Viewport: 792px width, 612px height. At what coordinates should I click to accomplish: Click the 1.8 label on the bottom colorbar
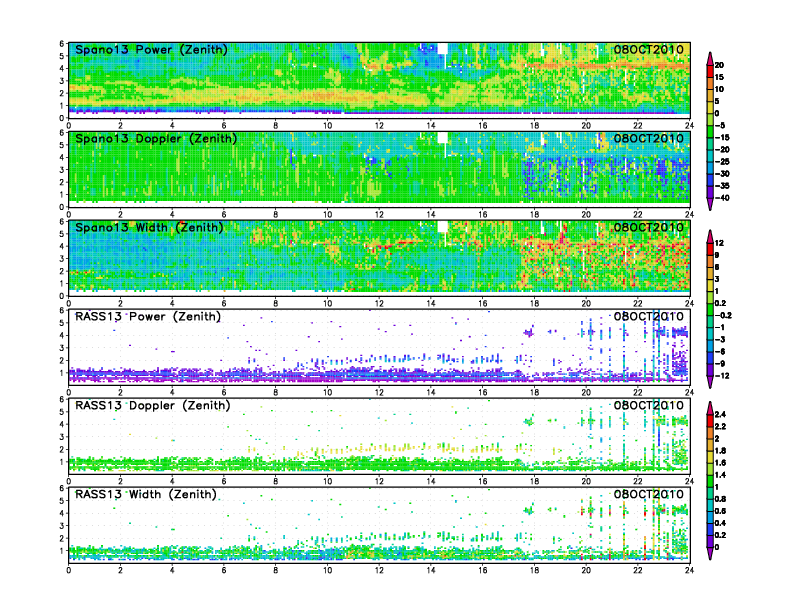(720, 451)
